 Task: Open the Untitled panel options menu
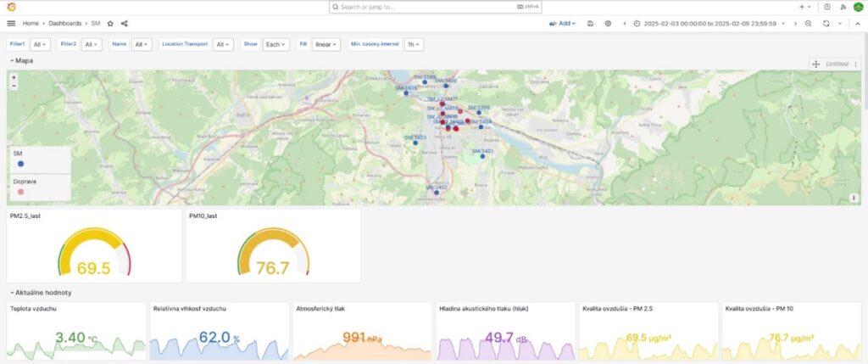(x=856, y=64)
